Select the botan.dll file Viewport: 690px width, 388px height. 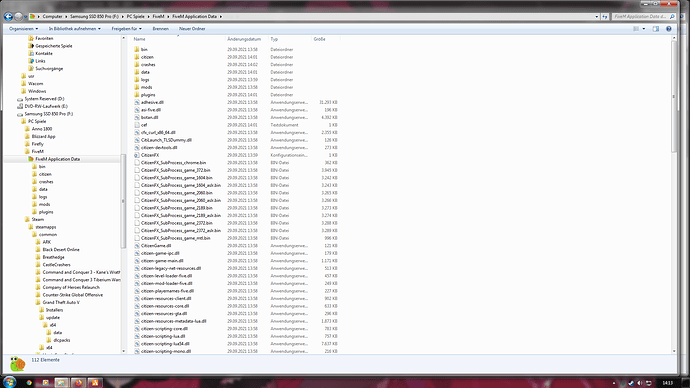coord(150,117)
